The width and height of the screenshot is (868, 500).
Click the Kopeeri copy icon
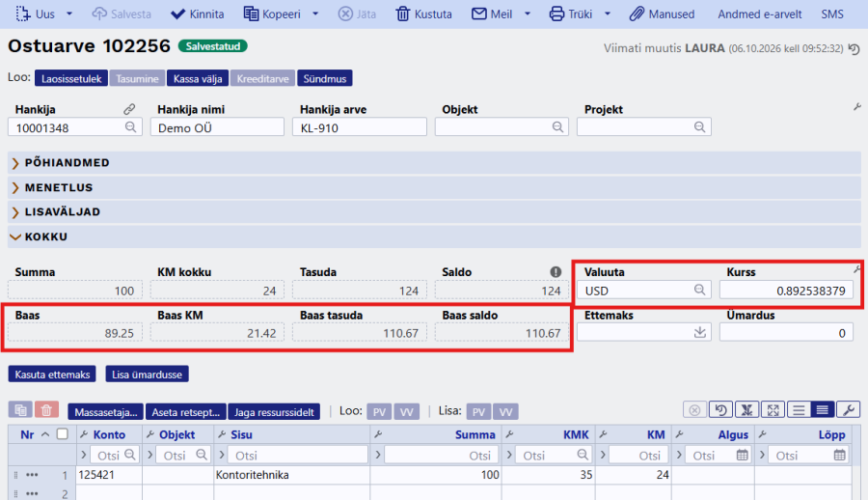coord(251,14)
